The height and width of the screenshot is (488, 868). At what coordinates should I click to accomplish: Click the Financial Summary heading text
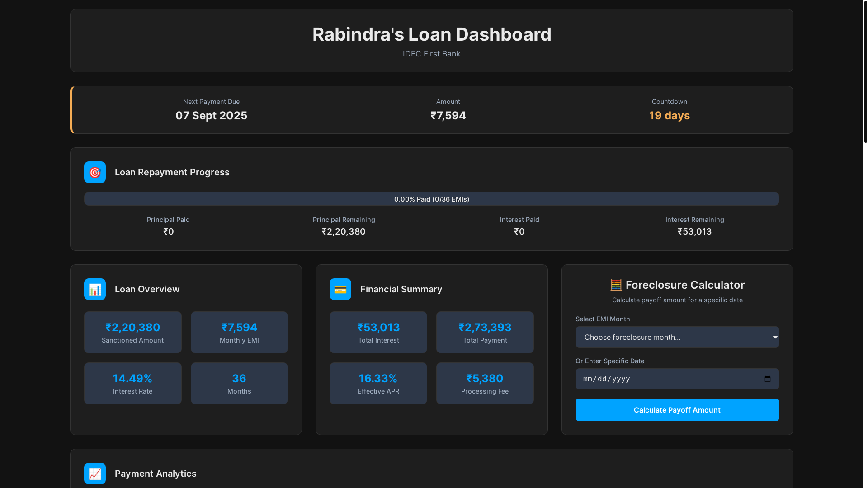click(x=401, y=289)
